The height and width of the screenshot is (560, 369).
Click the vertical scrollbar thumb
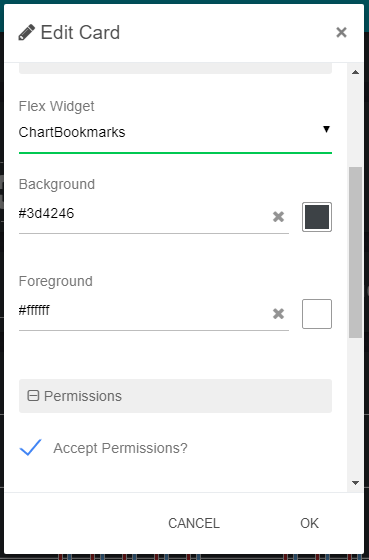355,252
